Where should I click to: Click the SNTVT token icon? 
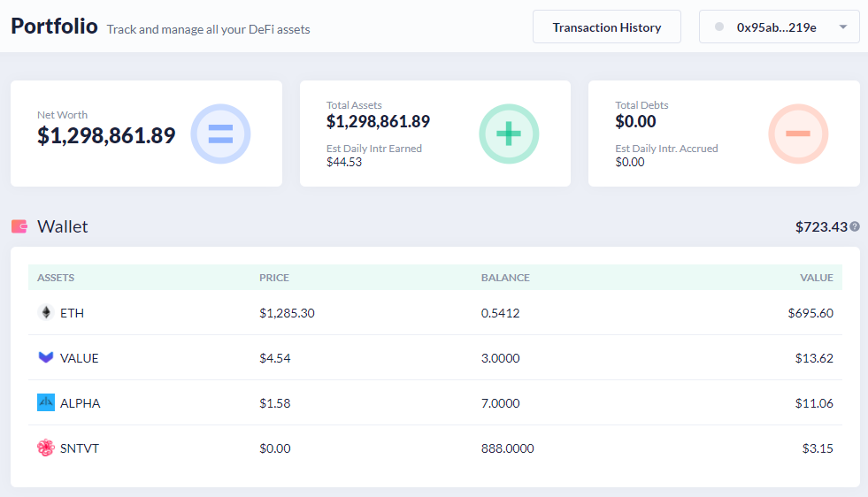46,448
